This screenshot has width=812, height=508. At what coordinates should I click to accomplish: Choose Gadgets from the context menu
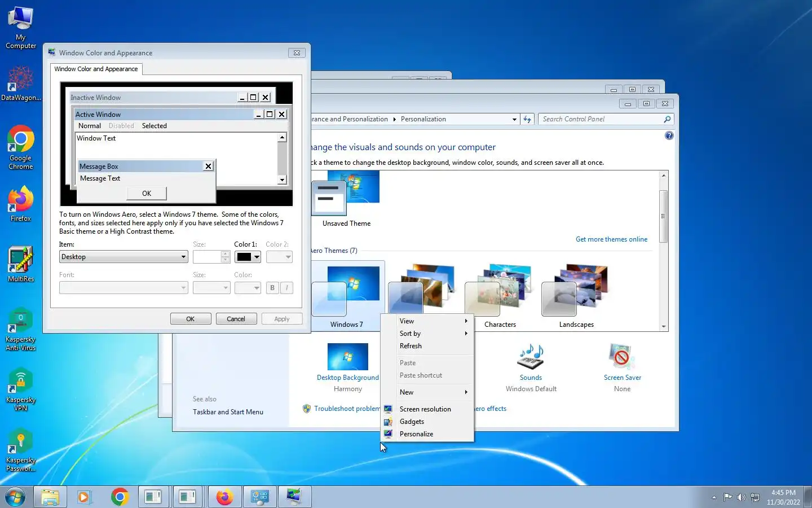tap(427, 422)
